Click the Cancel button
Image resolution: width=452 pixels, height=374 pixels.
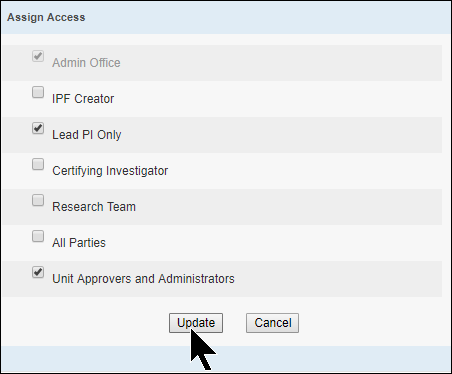[273, 323]
